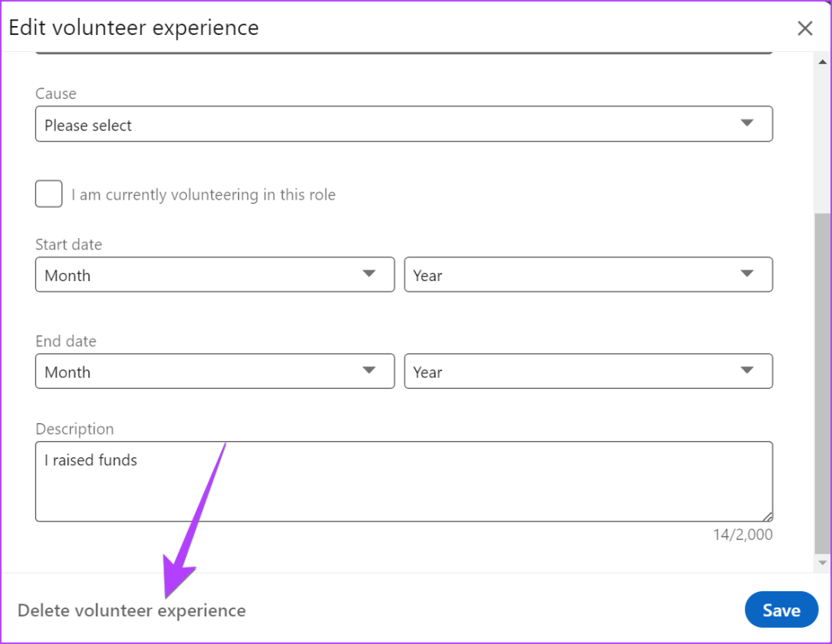The width and height of the screenshot is (832, 644).
Task: Click the End date Month arrow icon
Action: coord(369,370)
